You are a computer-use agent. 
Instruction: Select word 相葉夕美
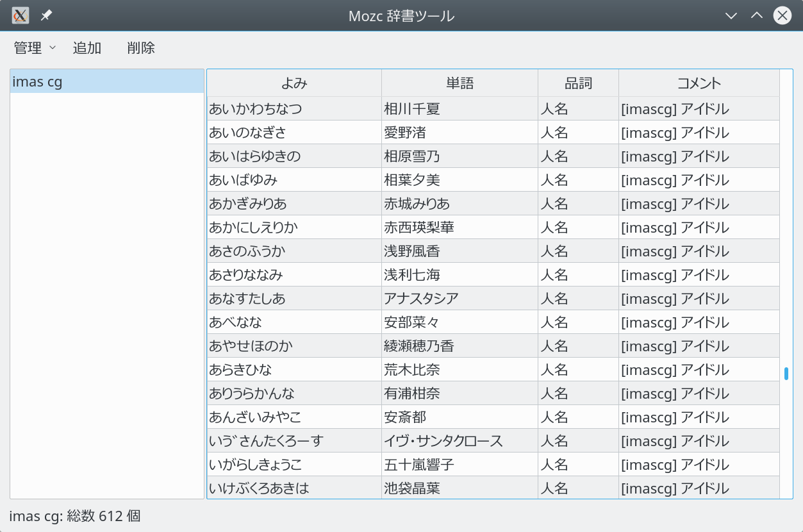click(460, 180)
